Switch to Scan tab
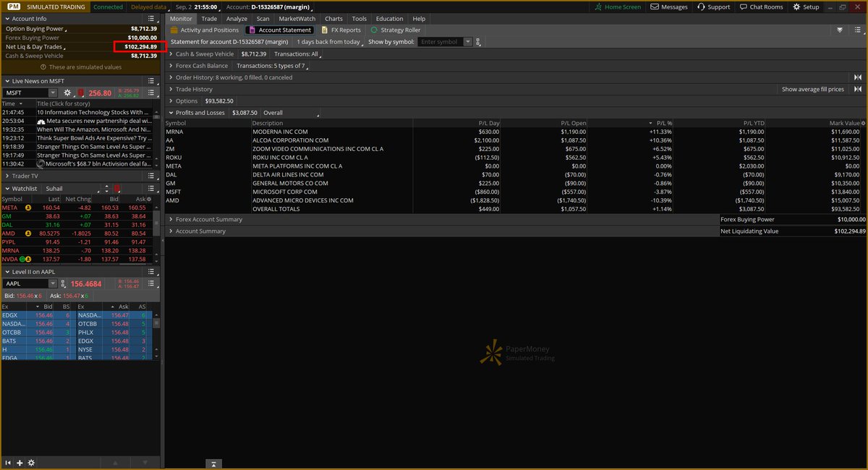The image size is (868, 470). 263,19
